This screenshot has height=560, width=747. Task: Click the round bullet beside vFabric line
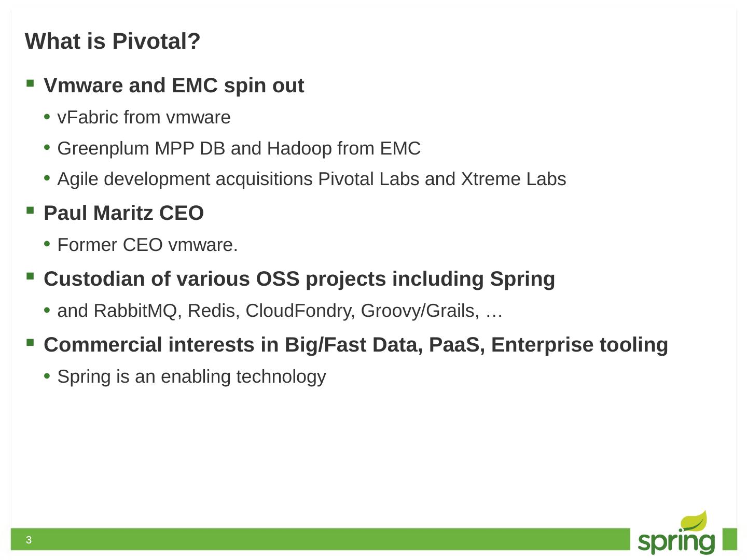[x=47, y=117]
